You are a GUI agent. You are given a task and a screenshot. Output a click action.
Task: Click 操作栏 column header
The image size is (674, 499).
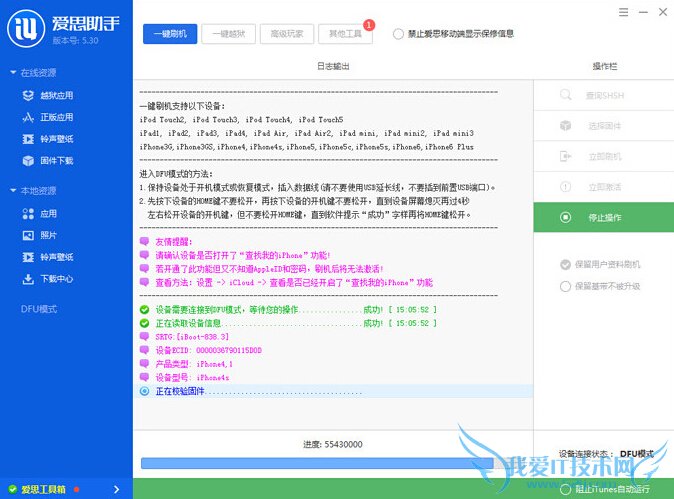(605, 66)
